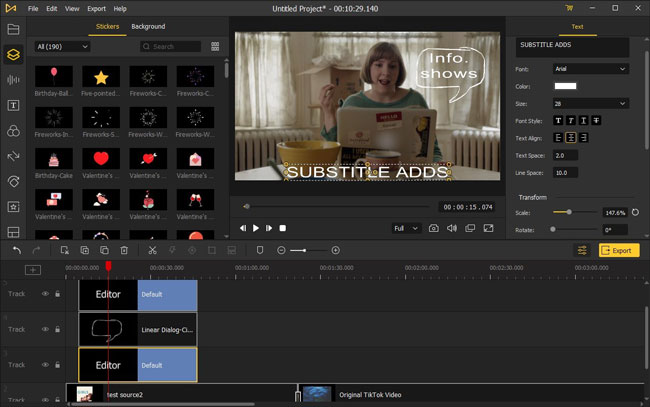Screen dimensions: 650x407
Task: Click the Undo arrow in timeline toolbar
Action: (x=17, y=250)
